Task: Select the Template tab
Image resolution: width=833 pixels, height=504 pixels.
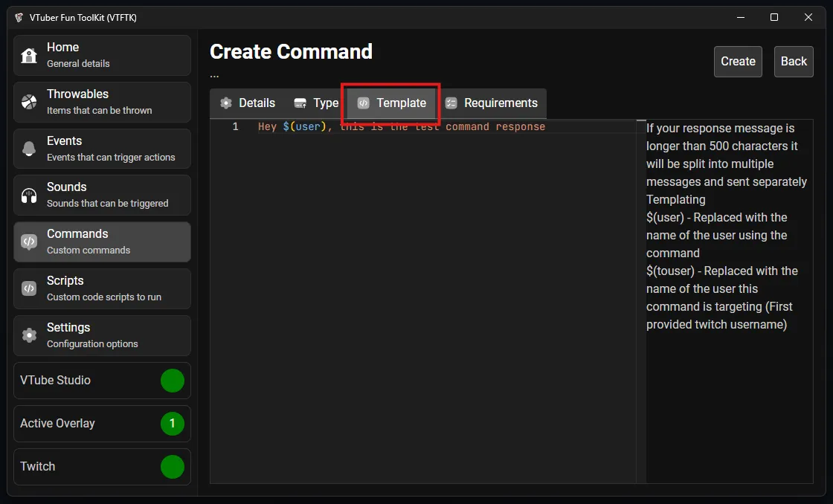Action: click(x=391, y=103)
